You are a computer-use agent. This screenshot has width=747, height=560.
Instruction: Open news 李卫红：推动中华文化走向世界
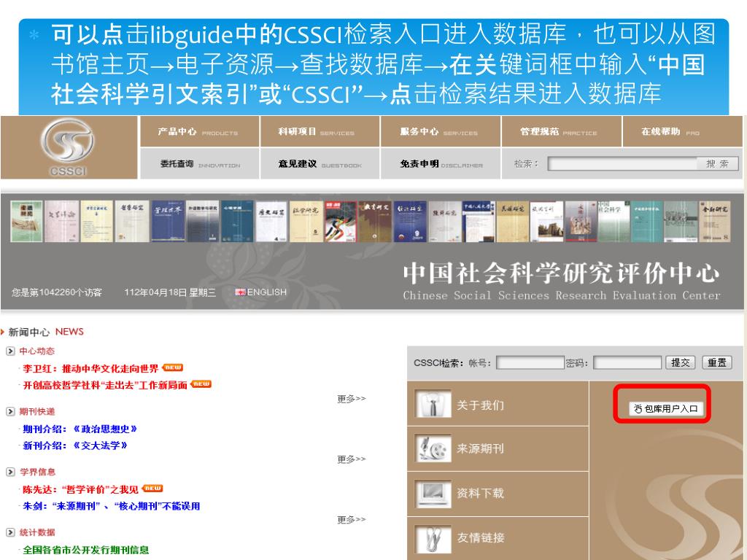click(90, 368)
